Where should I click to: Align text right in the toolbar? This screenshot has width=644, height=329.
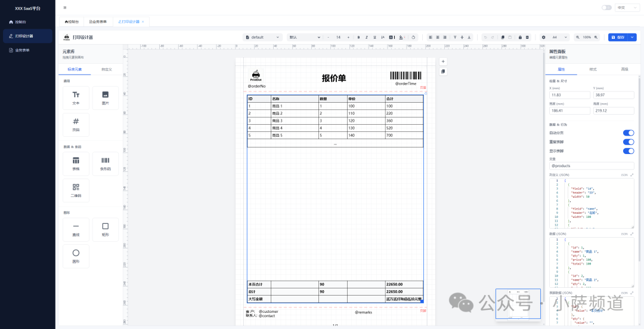pos(444,38)
